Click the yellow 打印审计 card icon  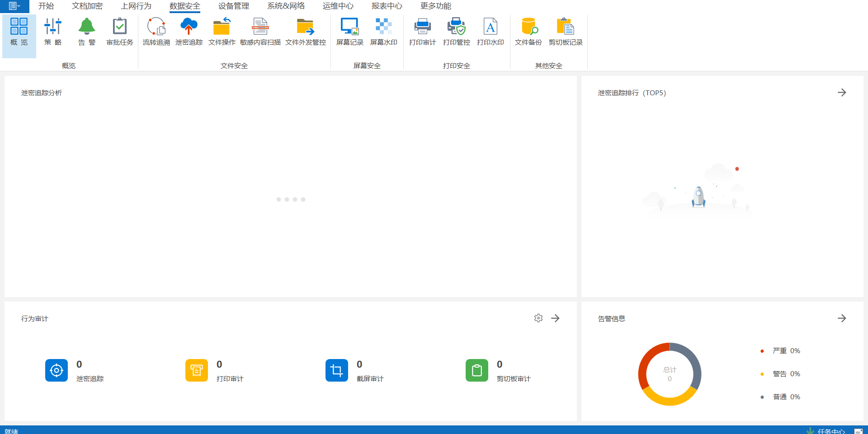tap(197, 370)
